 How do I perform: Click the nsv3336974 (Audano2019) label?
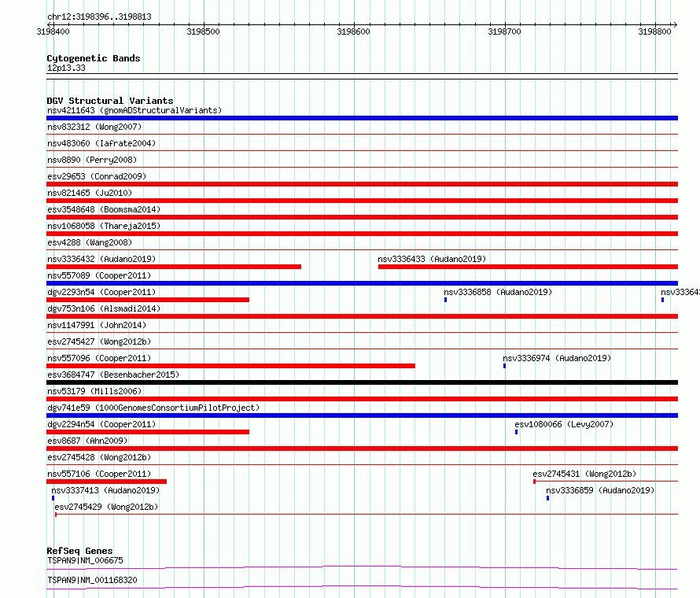pyautogui.click(x=557, y=358)
